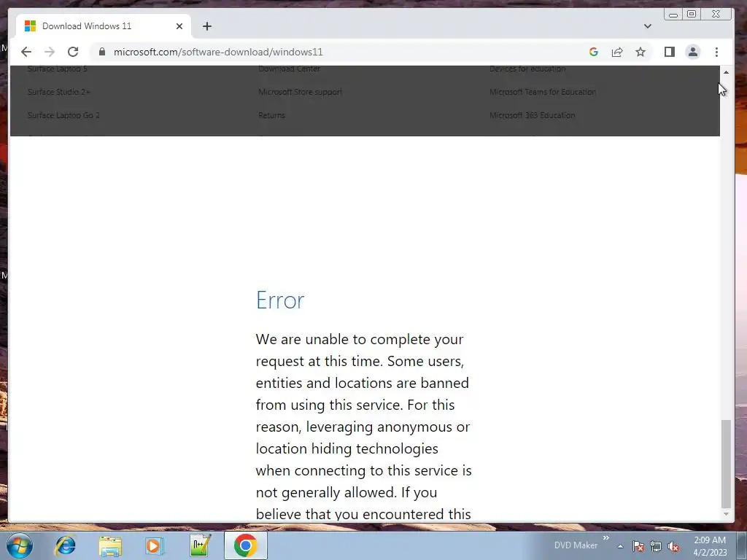
Task: Open Devices for education link
Action: pos(527,69)
